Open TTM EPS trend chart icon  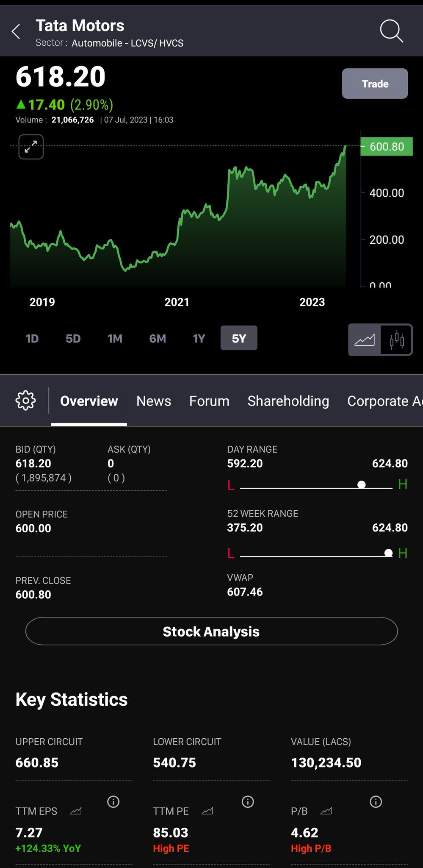pyautogui.click(x=76, y=811)
